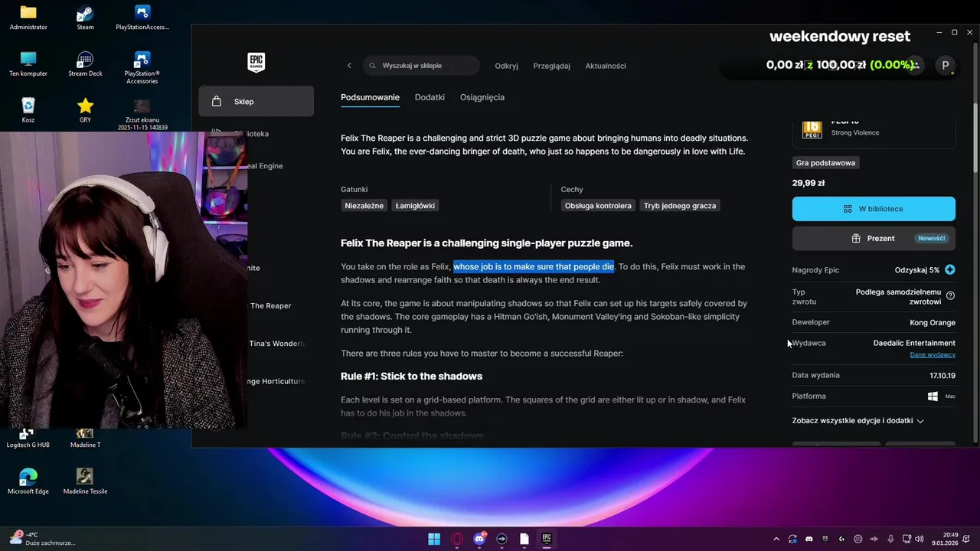The image size is (980, 551).
Task: Open the Aktualności page
Action: point(606,66)
